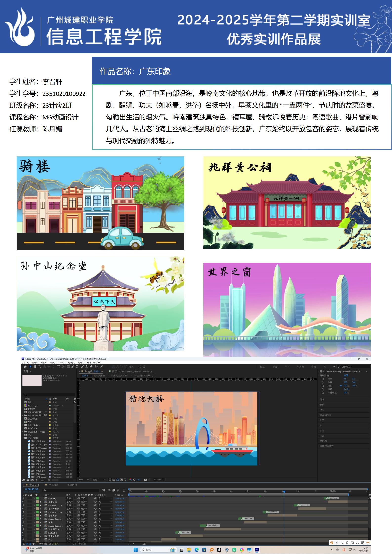392x554 pixels.
Task: Activate the Puppet Pin tool
Action: point(102,367)
